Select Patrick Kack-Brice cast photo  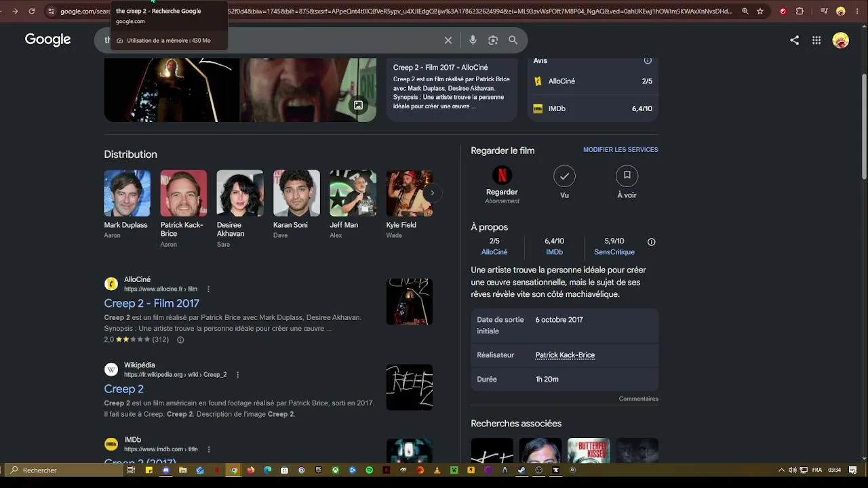click(183, 193)
